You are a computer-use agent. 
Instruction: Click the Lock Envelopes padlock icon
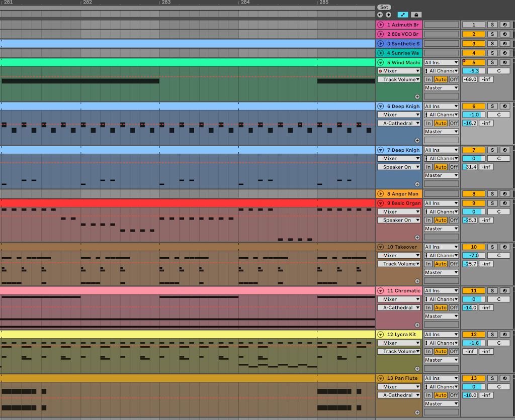click(416, 15)
